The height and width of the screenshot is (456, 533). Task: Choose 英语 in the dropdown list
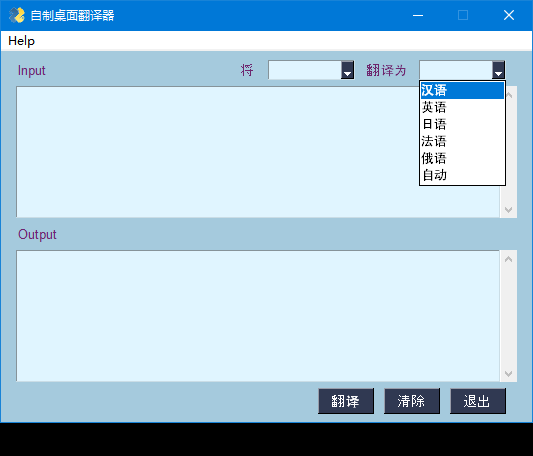point(462,107)
